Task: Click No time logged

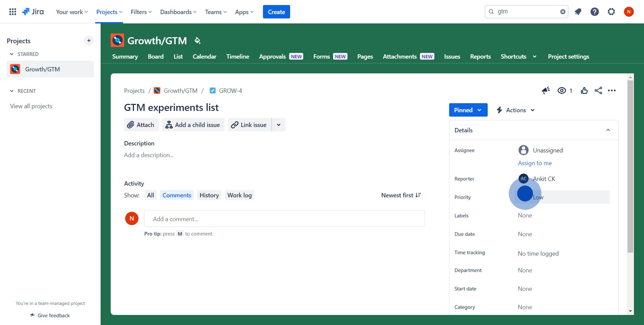Action: 538,254
